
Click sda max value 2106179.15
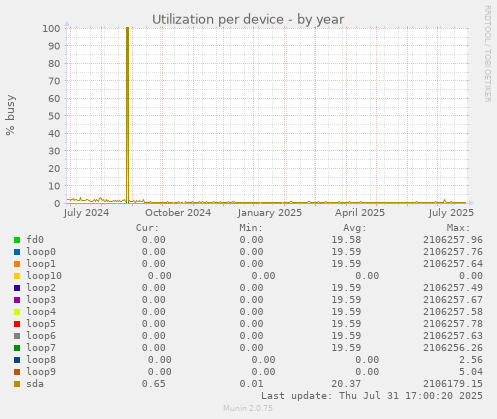pyautogui.click(x=453, y=384)
